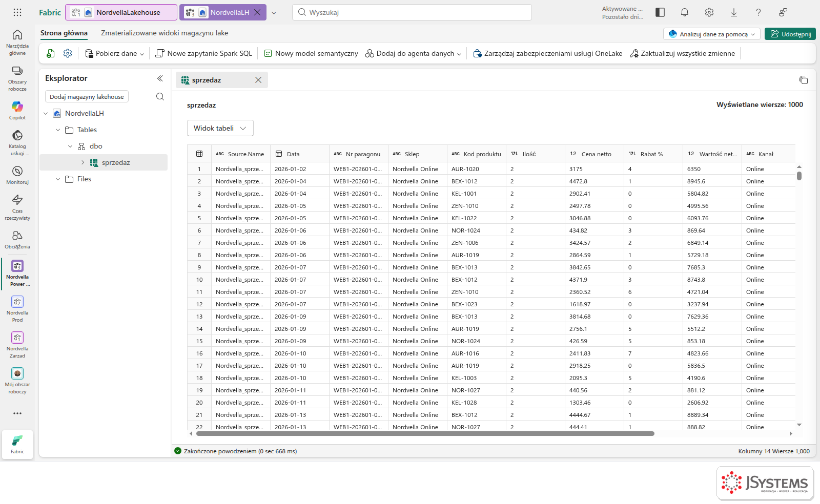Expand the open tabs chevron next to NordvellaLH

(274, 12)
